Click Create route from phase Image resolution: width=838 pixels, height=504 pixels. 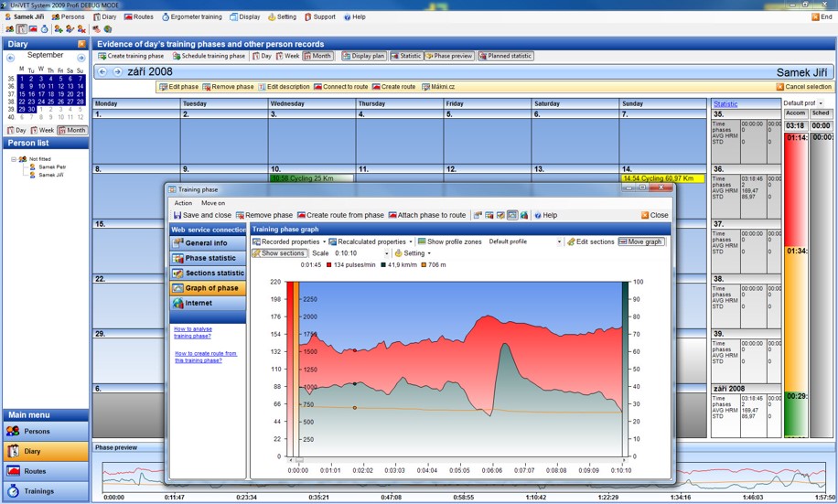340,215
